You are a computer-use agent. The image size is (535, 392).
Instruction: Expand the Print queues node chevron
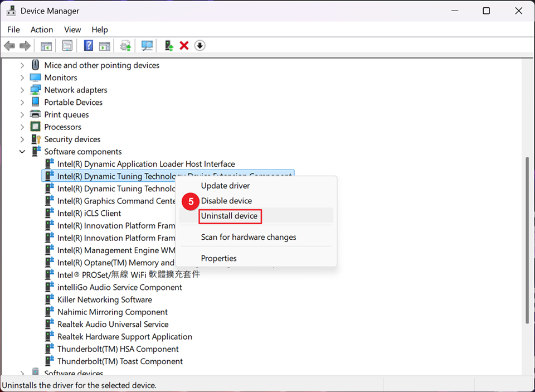tap(22, 114)
